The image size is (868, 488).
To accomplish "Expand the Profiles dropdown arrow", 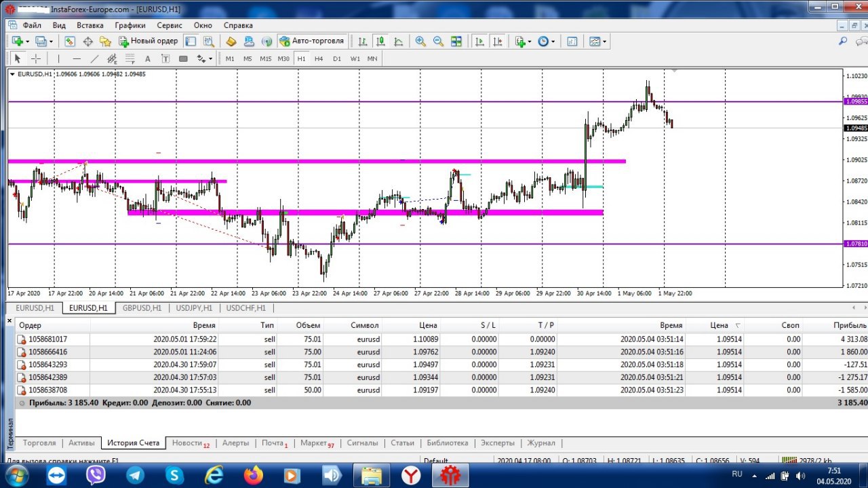I will click(x=51, y=41).
